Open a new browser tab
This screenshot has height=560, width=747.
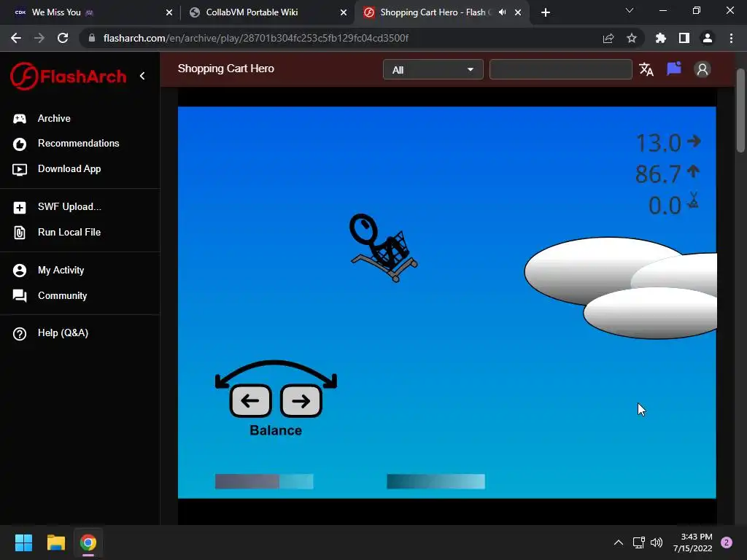coord(546,13)
